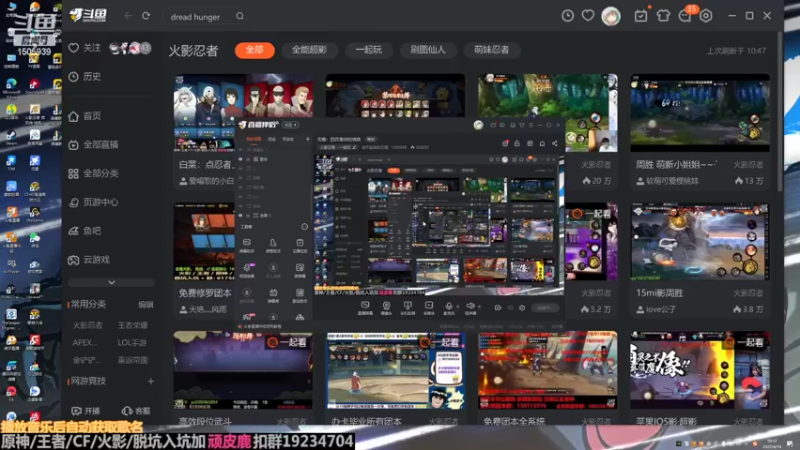The height and width of the screenshot is (450, 800).
Task: Select the 萌妹忍者 tab
Action: point(491,50)
